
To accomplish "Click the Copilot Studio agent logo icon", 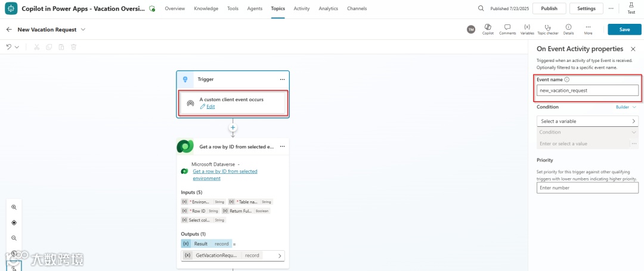I will click(x=11, y=8).
